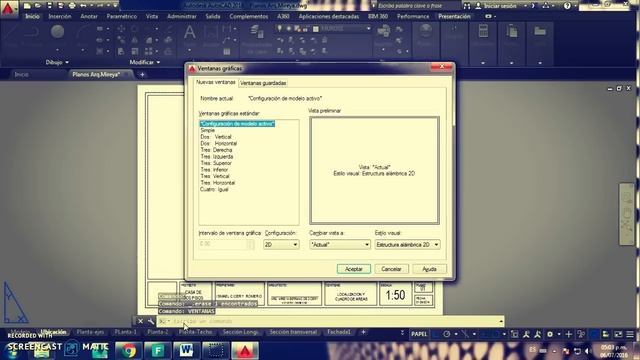Click the Aceptar button

pos(354,269)
